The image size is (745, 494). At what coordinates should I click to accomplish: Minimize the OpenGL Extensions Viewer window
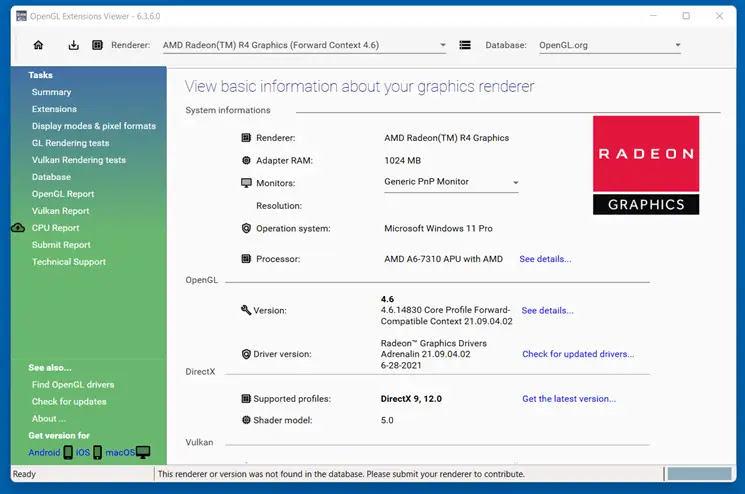[x=654, y=16]
